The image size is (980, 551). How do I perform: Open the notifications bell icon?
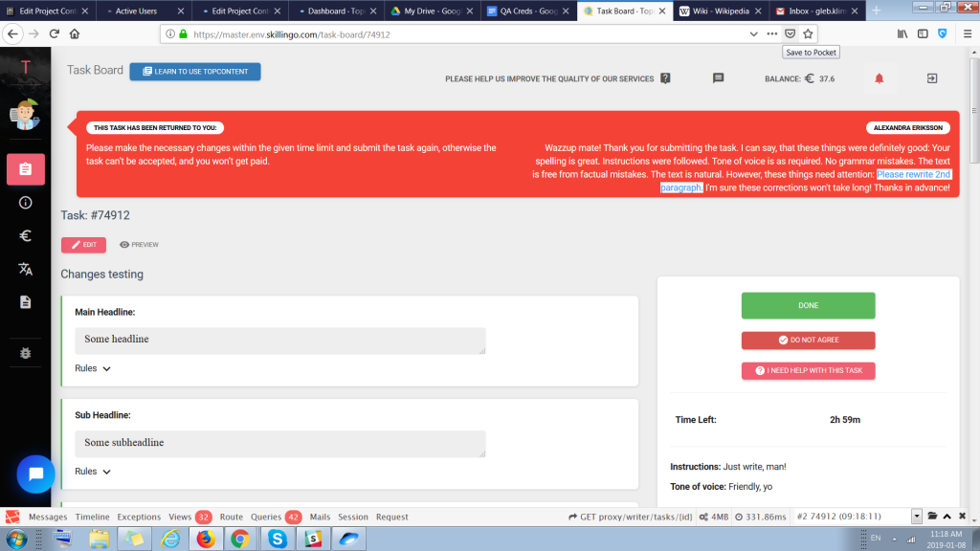click(x=881, y=78)
